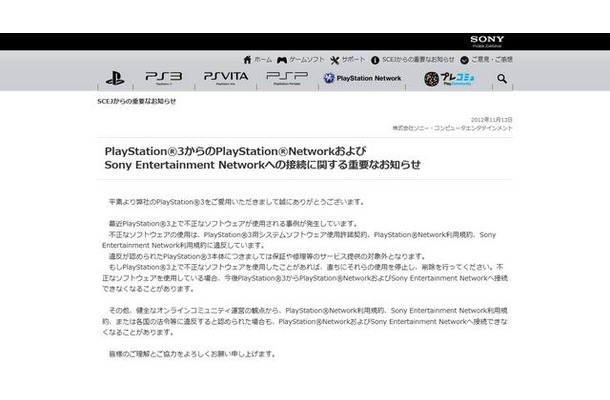Click the company name under the date
This screenshot has width=610, height=400.
pyautogui.click(x=452, y=128)
